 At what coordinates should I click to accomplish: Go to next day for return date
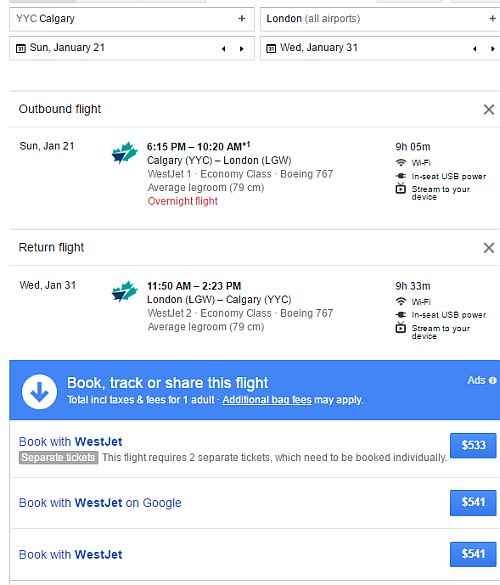tap(493, 49)
